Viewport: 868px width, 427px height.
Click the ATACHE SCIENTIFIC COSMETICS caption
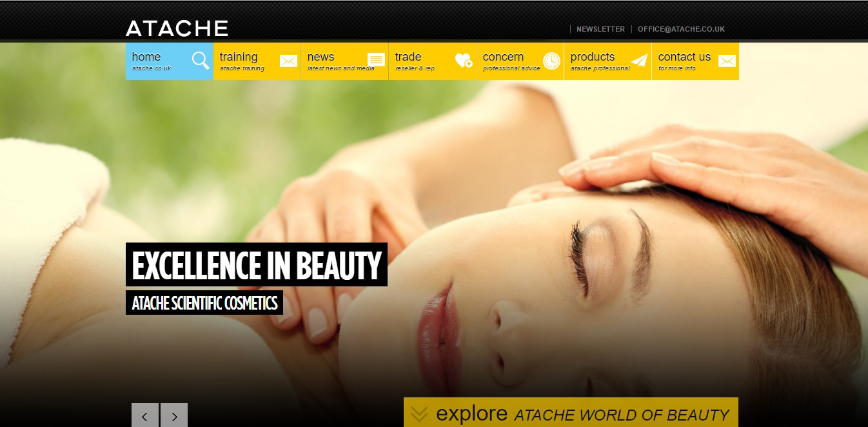(204, 303)
